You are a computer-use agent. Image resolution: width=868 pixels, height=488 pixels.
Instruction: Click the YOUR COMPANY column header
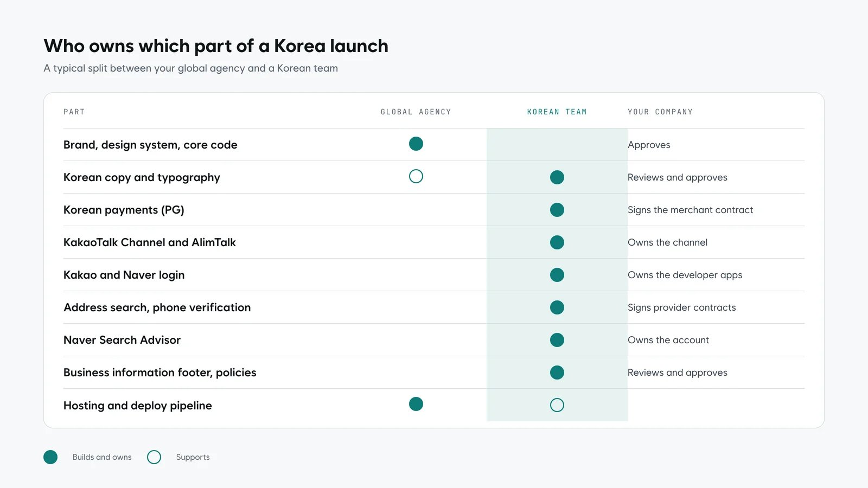point(660,112)
